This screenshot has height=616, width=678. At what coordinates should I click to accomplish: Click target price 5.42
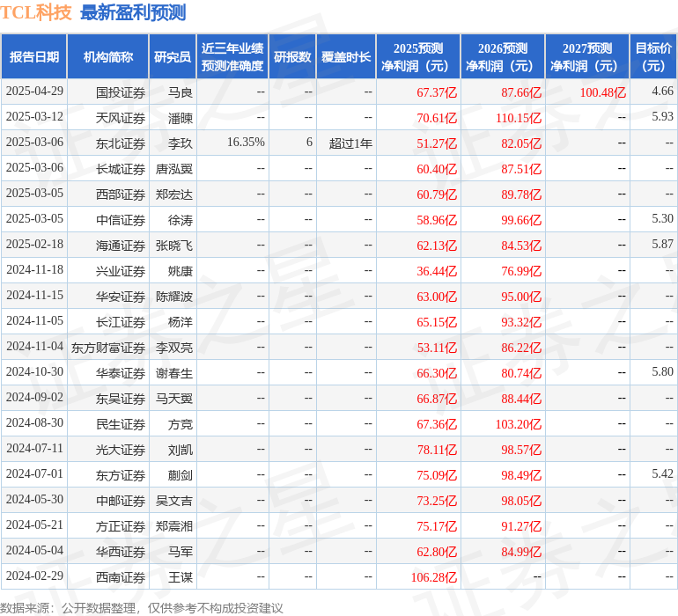662,473
